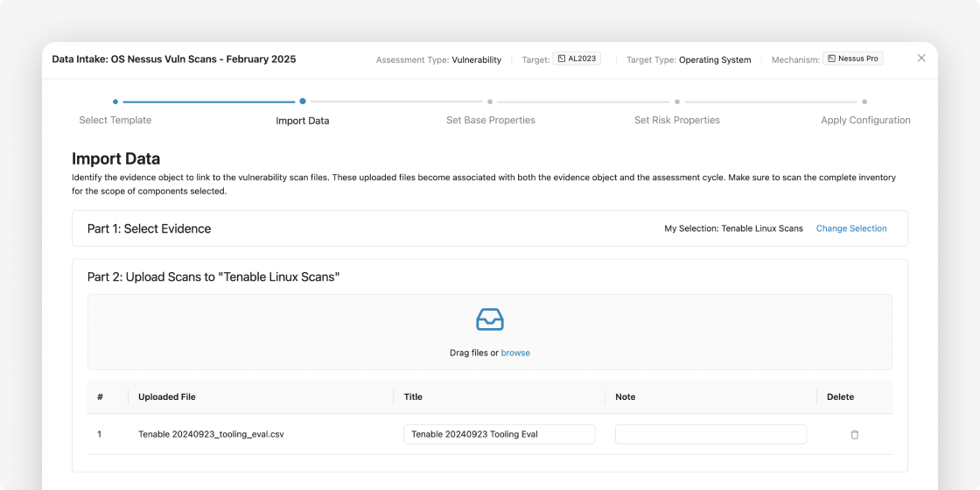Click the Part 2: Upload Scans heading
Screen dimensions: 980x490
(213, 276)
